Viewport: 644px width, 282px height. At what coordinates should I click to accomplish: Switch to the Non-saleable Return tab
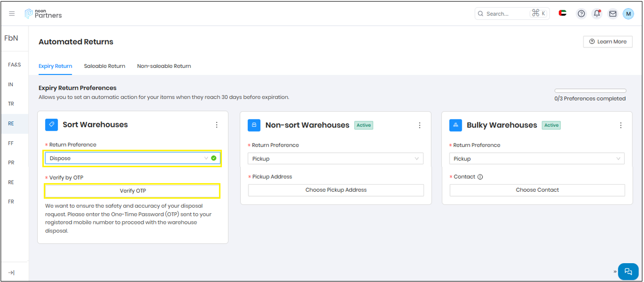[x=164, y=66]
